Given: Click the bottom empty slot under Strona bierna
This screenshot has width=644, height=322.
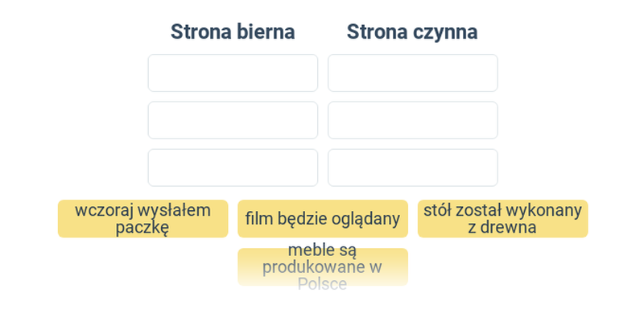Looking at the screenshot, I should (x=233, y=167).
